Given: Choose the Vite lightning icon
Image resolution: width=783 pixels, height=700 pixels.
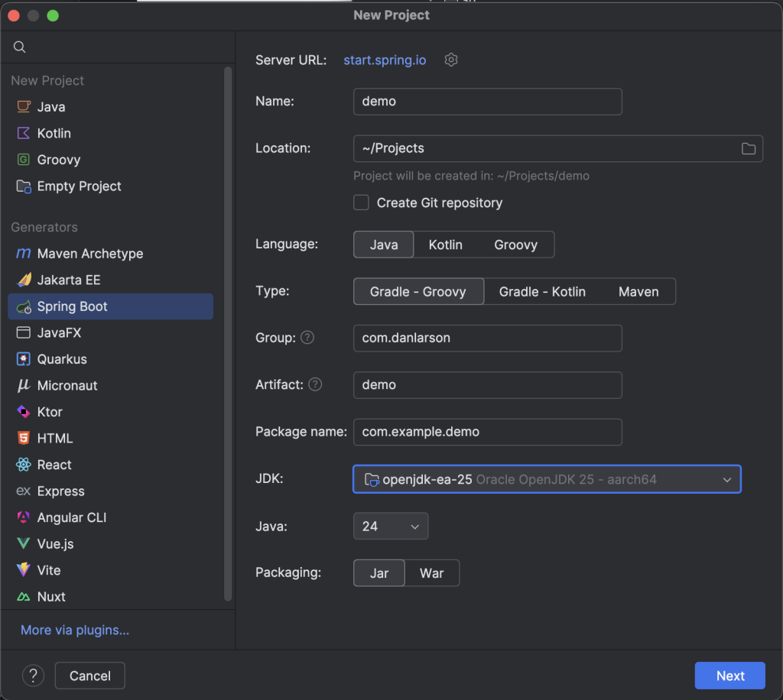Looking at the screenshot, I should [x=24, y=570].
